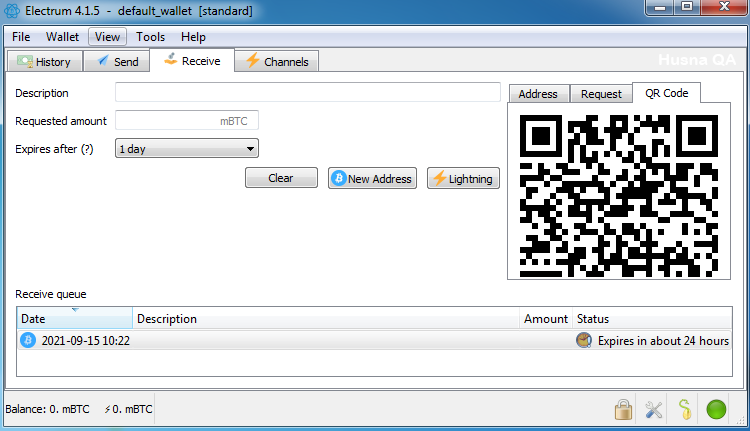Screen dimensions: 750x431
Task: Close the Electrum window
Action: [724, 8]
